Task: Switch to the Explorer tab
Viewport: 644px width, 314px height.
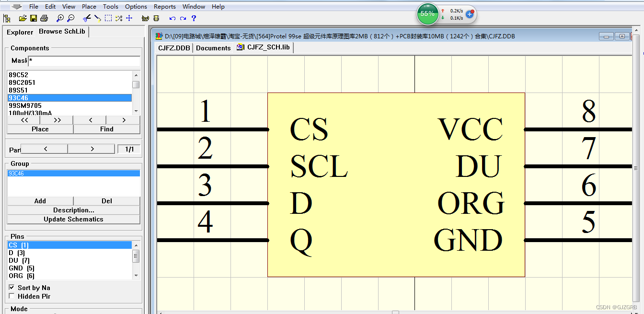Action: pos(20,32)
